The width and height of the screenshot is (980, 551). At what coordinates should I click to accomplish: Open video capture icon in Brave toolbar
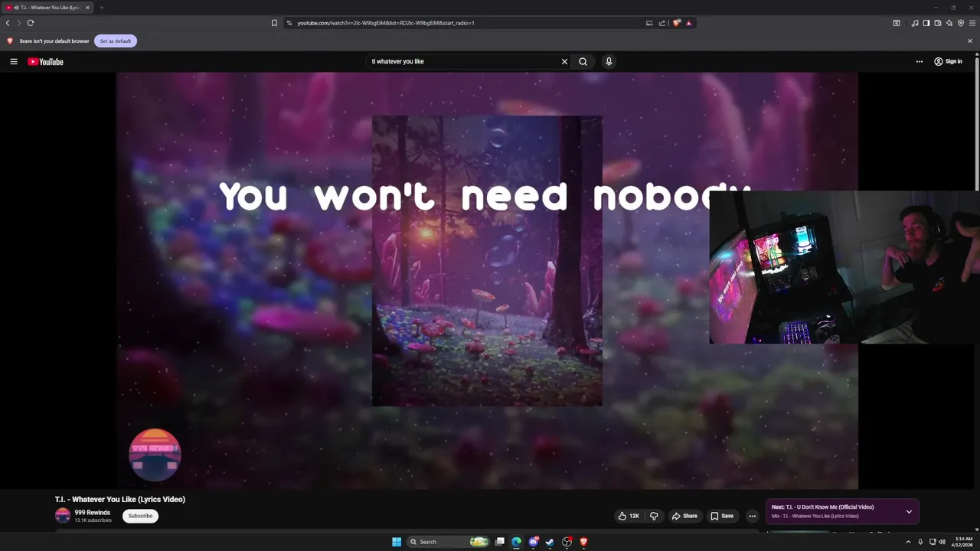point(897,23)
